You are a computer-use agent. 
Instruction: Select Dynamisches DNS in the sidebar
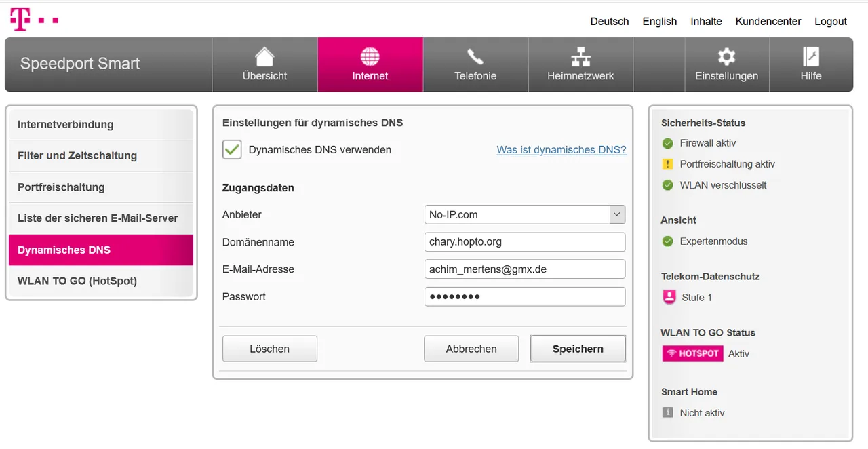(x=101, y=250)
